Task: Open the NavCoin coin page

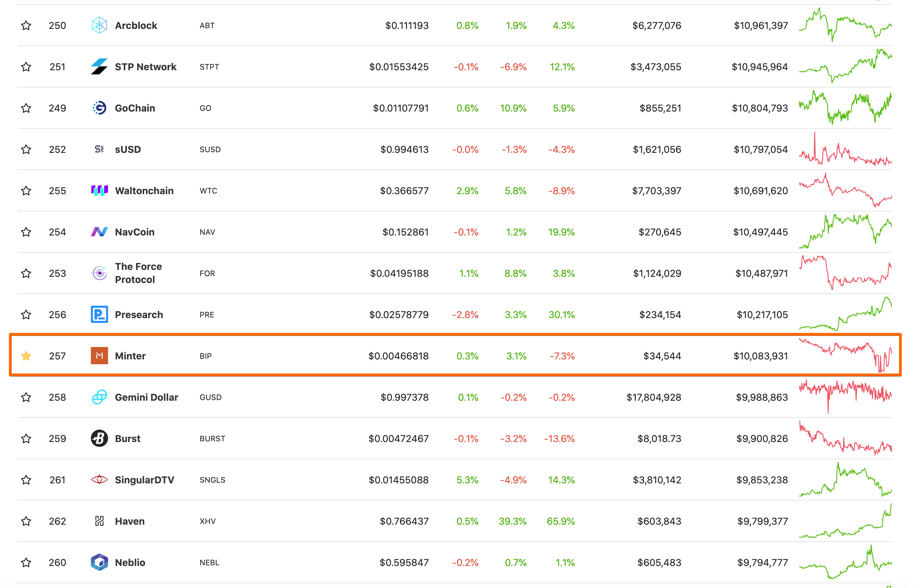Action: point(135,232)
